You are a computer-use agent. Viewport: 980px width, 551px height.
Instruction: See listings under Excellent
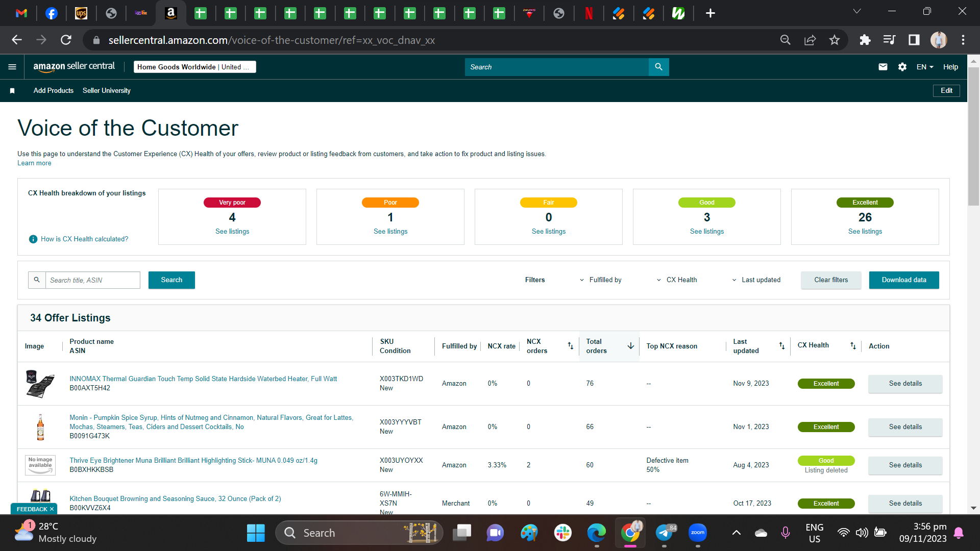click(x=865, y=232)
